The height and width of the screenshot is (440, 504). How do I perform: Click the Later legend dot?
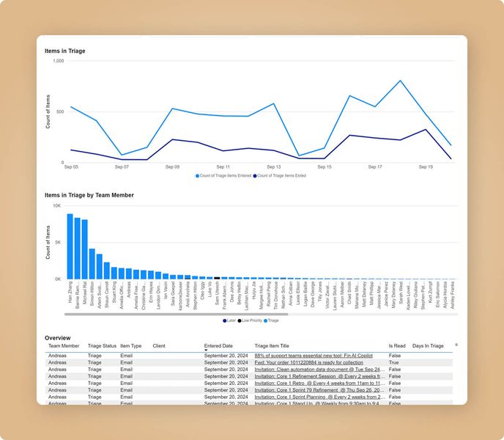pyautogui.click(x=225, y=320)
